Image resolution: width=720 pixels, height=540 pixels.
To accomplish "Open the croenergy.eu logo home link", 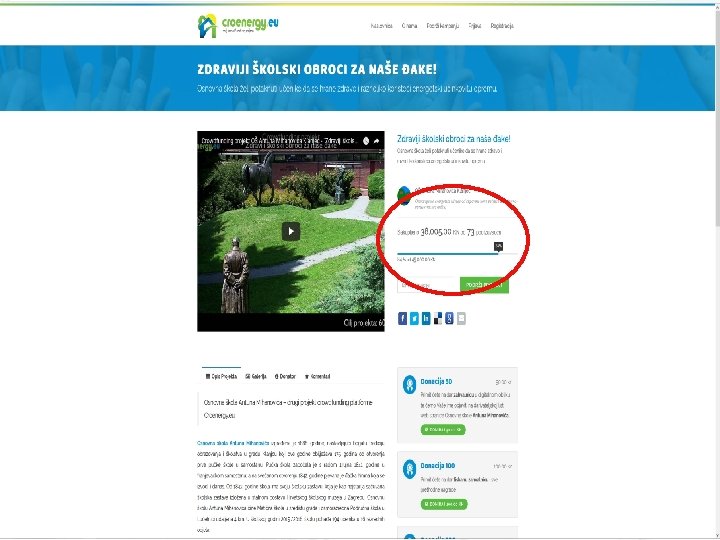I will [238, 25].
